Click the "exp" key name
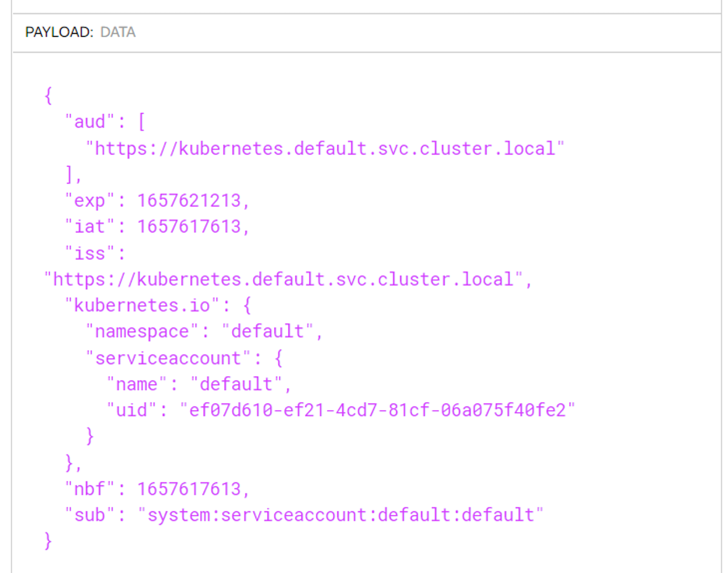This screenshot has width=728, height=573. [x=89, y=201]
